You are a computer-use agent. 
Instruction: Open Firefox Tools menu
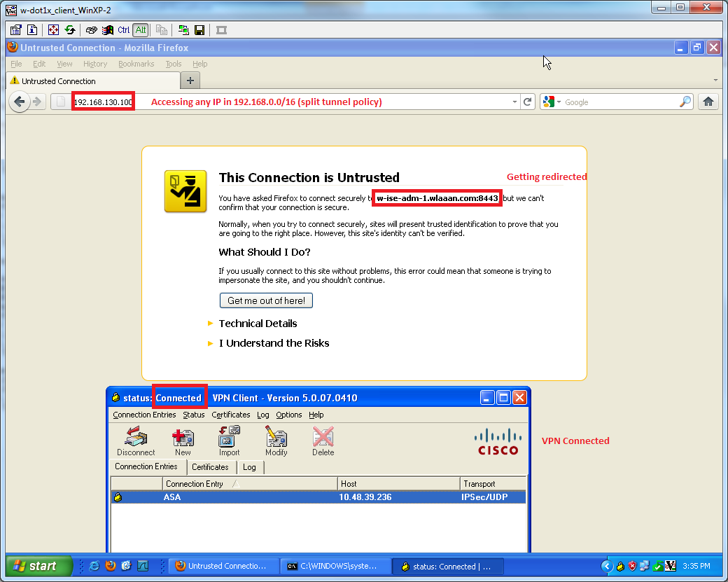tap(174, 64)
